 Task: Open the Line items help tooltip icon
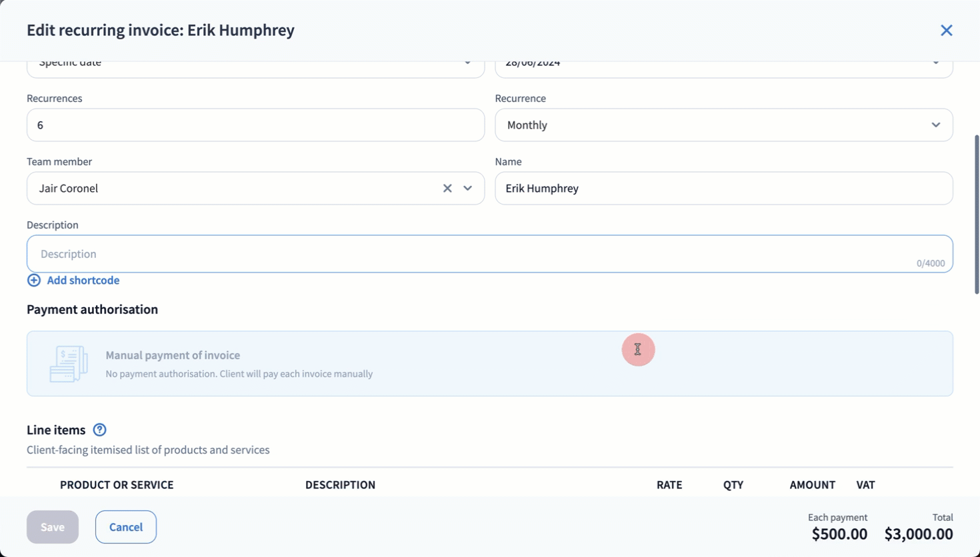pyautogui.click(x=99, y=430)
